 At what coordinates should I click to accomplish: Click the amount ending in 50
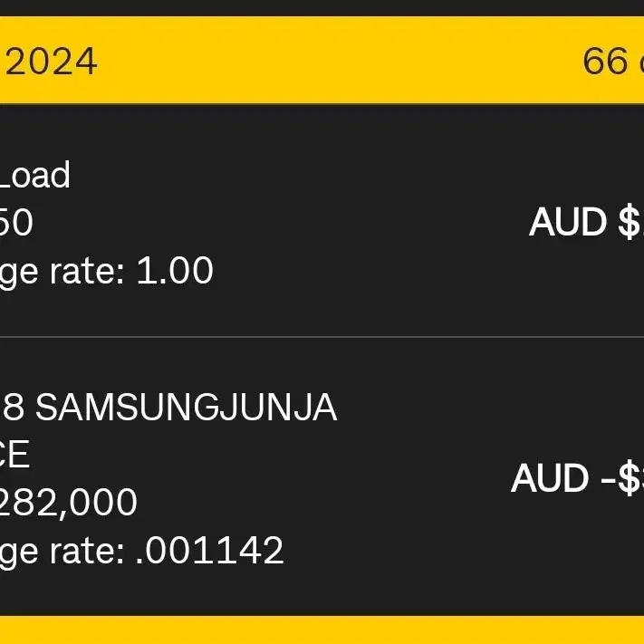pyautogui.click(x=16, y=222)
